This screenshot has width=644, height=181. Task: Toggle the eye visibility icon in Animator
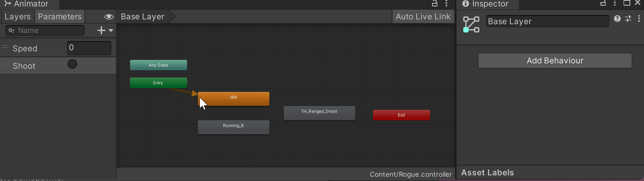coord(109,17)
